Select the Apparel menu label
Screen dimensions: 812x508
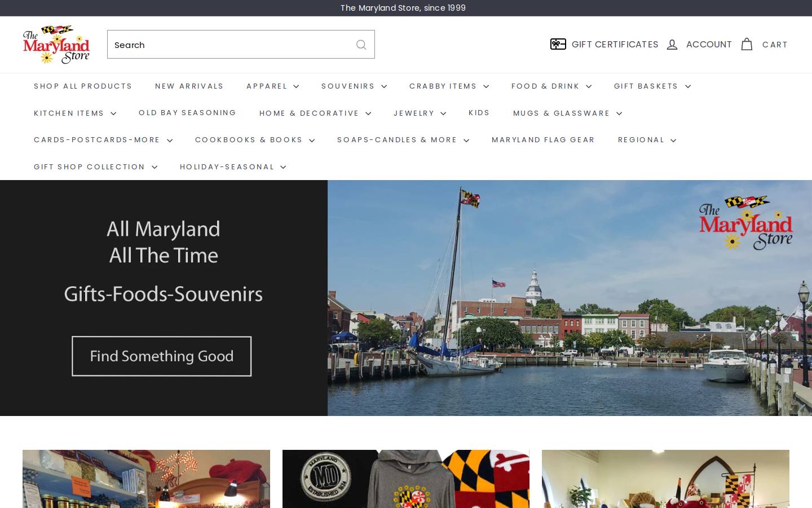pyautogui.click(x=267, y=86)
